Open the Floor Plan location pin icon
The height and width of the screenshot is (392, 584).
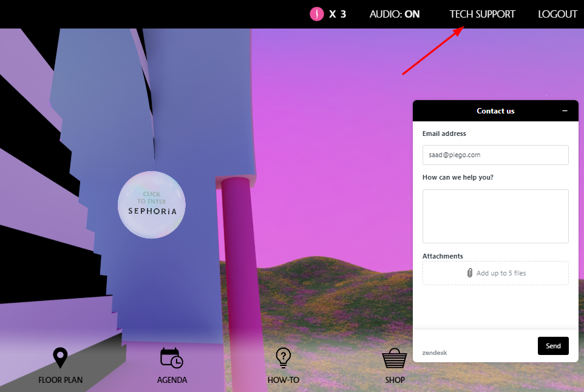tap(60, 358)
